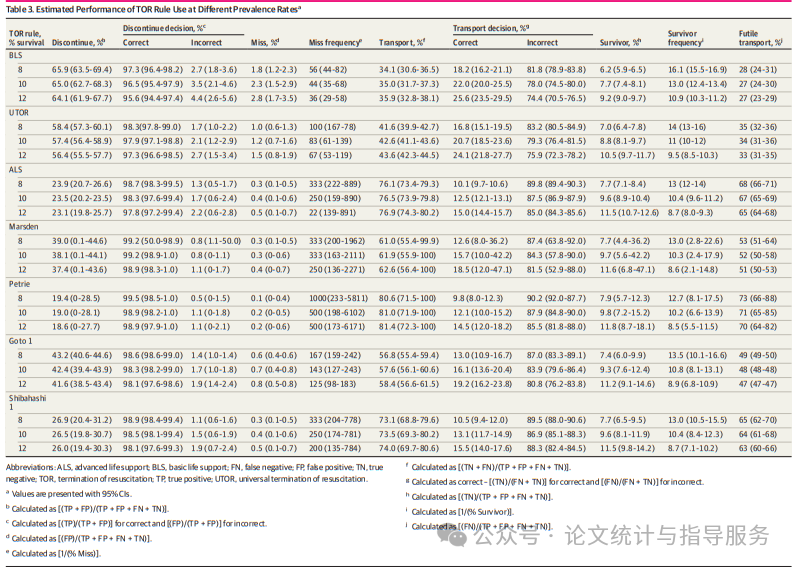Select the 'Petrie' row group label
The image size is (795, 567).
click(x=19, y=284)
